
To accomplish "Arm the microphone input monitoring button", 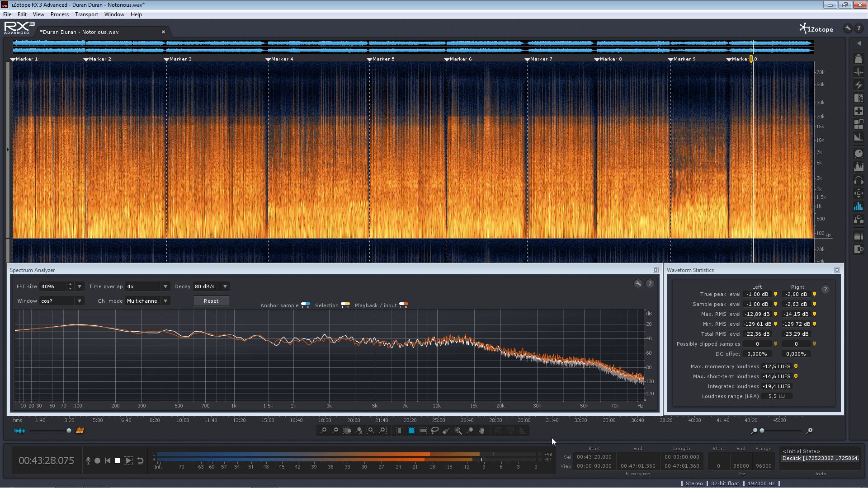I will 88,460.
